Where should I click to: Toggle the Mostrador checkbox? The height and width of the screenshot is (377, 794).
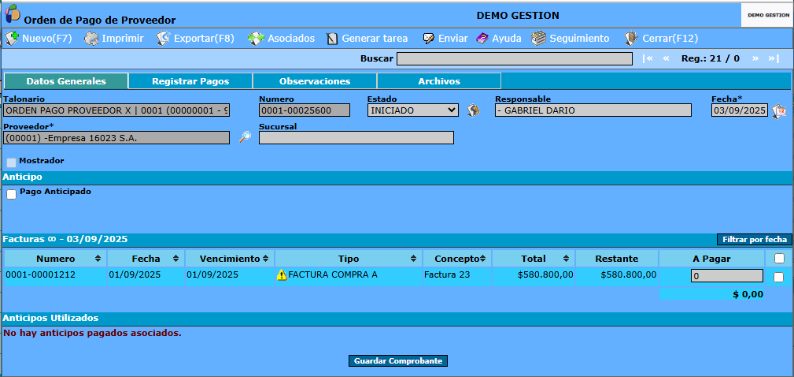click(x=11, y=162)
